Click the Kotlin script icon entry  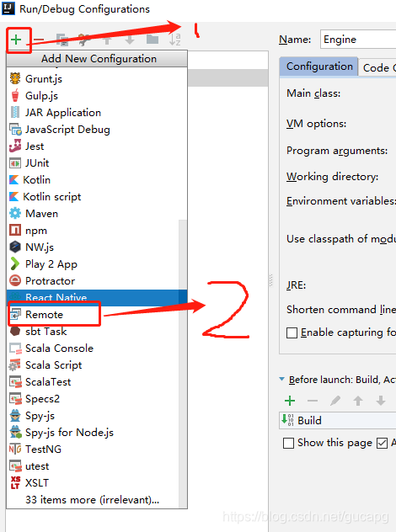click(x=14, y=197)
